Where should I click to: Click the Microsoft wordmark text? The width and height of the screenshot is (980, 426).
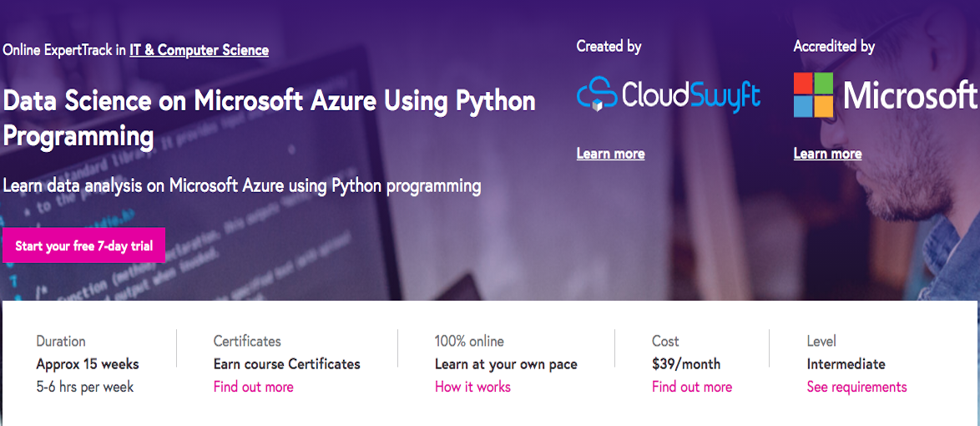pos(910,95)
